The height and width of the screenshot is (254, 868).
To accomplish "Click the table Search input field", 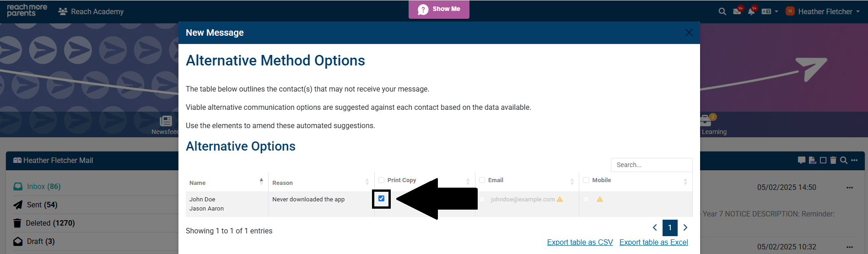I will (x=651, y=165).
